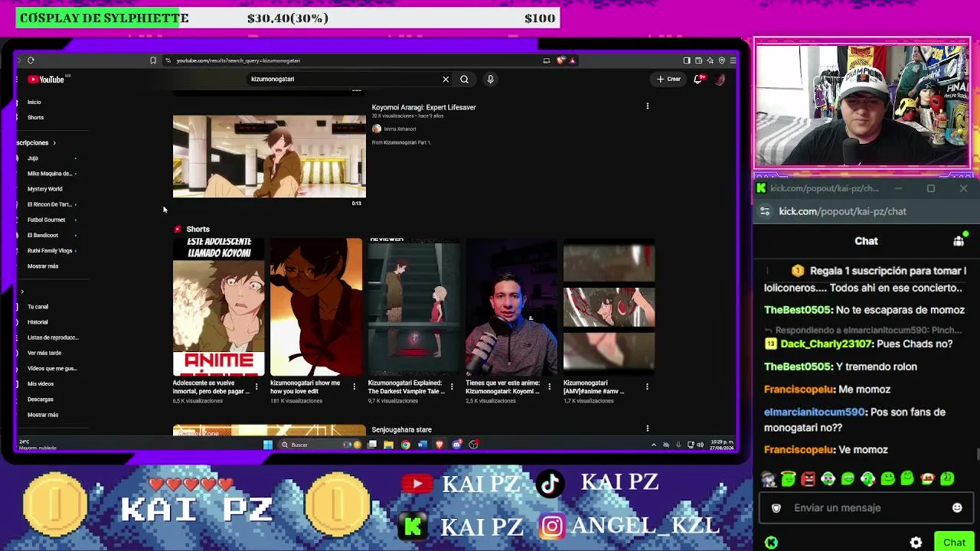The width and height of the screenshot is (980, 551).
Task: Toggle the browser sidebar panel icon
Action: point(687,60)
